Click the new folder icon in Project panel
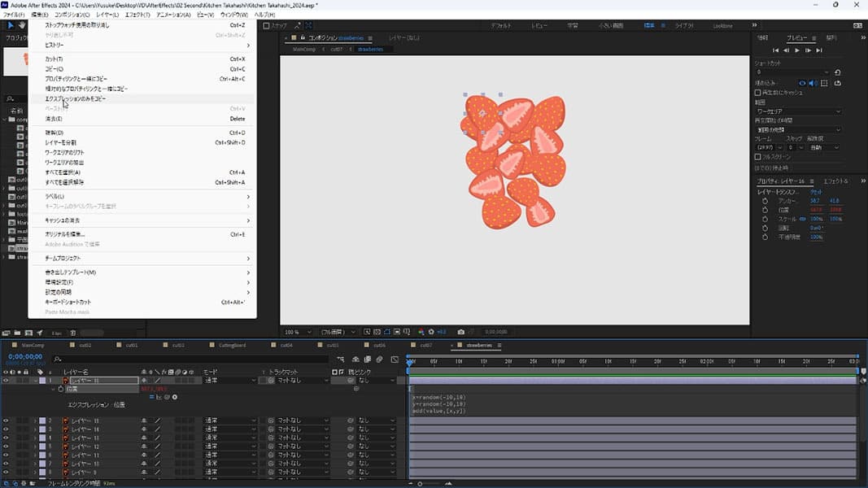Image resolution: width=868 pixels, height=488 pixels. coord(17,333)
